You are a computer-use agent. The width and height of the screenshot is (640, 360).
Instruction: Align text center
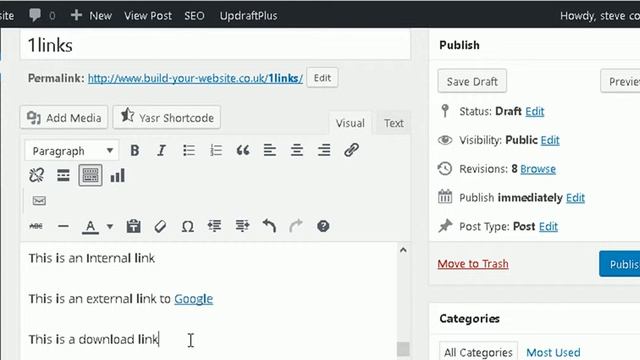coord(297,151)
